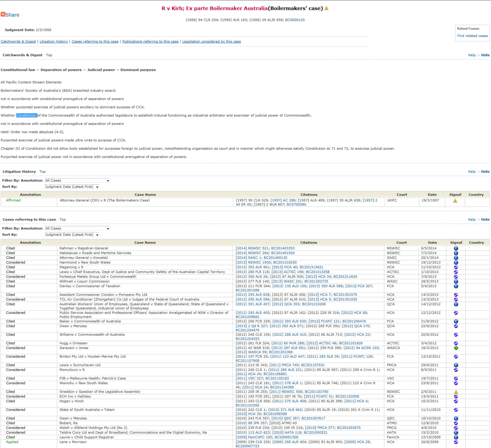Click the signal icon for Bobart, Re
This screenshot has height=448, width=491.
[456, 423]
